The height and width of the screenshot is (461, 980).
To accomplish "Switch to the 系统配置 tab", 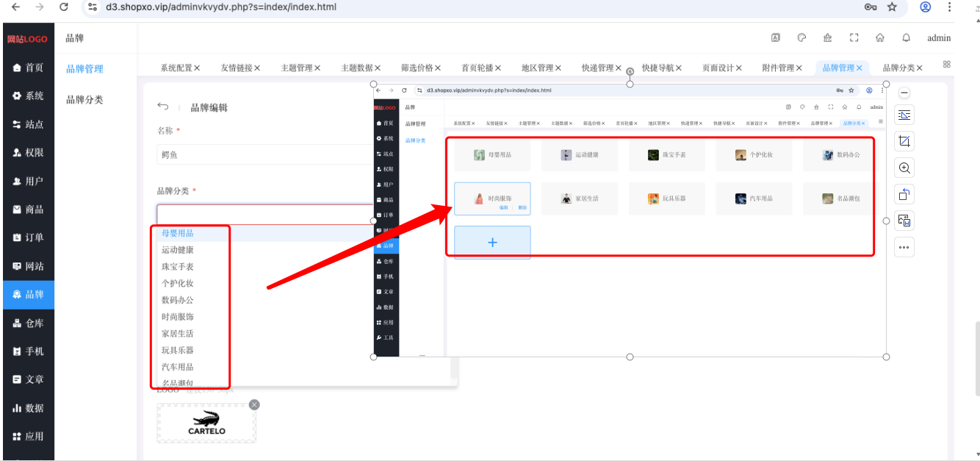I will (176, 68).
